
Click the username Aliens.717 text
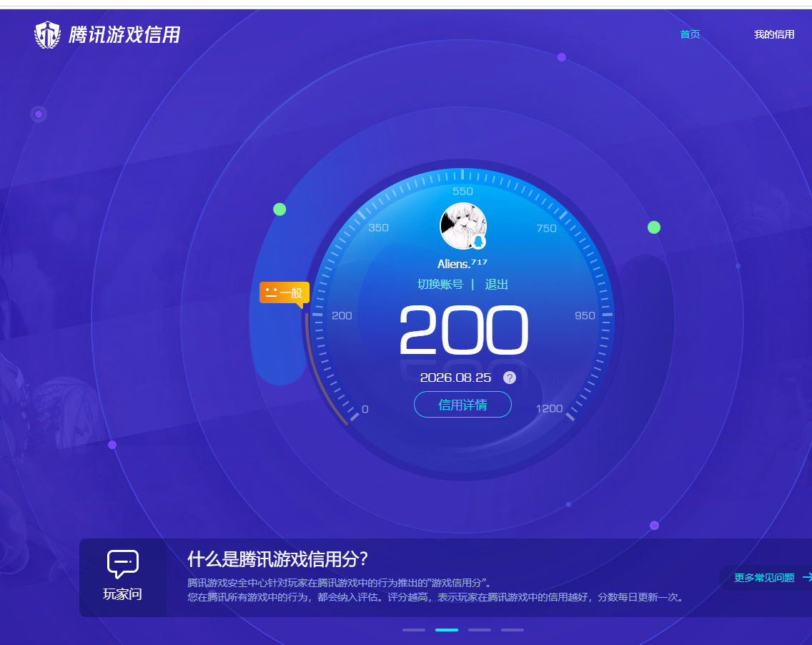462,263
